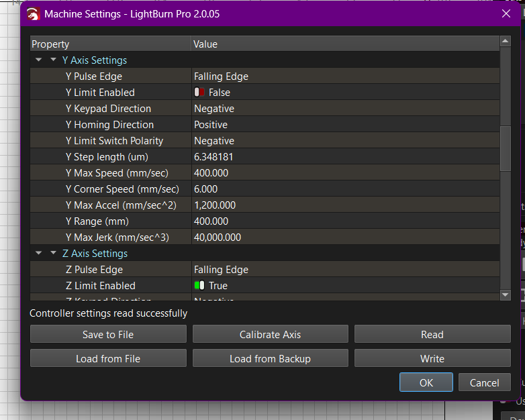Collapse the Y Axis Settings group
The height and width of the screenshot is (420, 525).
point(54,60)
